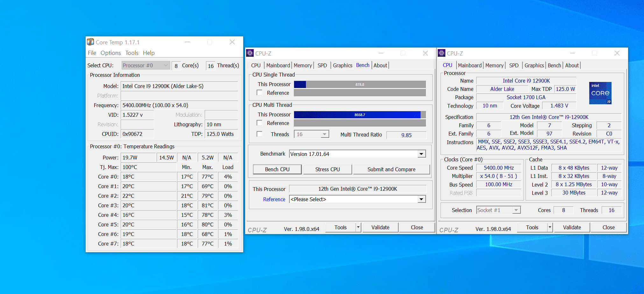Open Bench tab in right CPU-Z window
This screenshot has width=644, height=294.
click(x=554, y=65)
